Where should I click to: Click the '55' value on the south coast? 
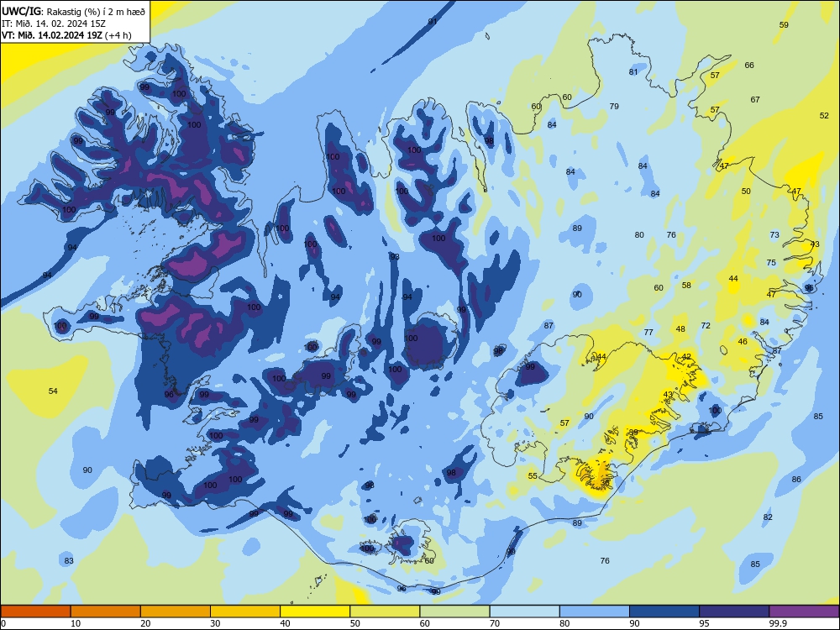(x=533, y=475)
